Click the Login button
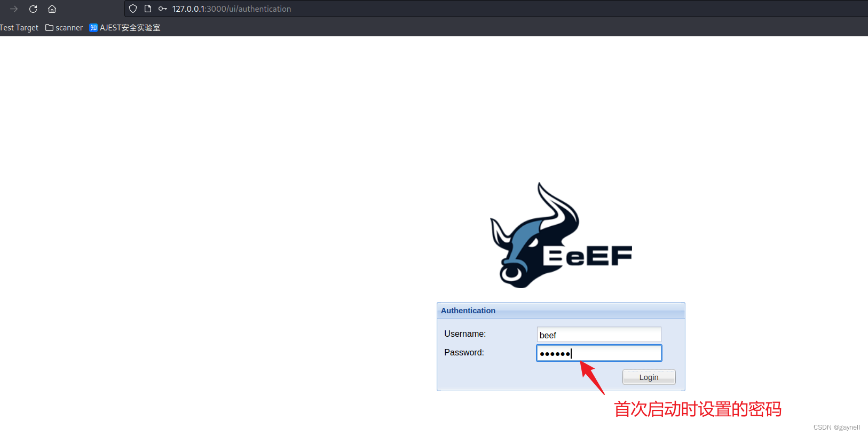The height and width of the screenshot is (436, 868). pyautogui.click(x=649, y=377)
